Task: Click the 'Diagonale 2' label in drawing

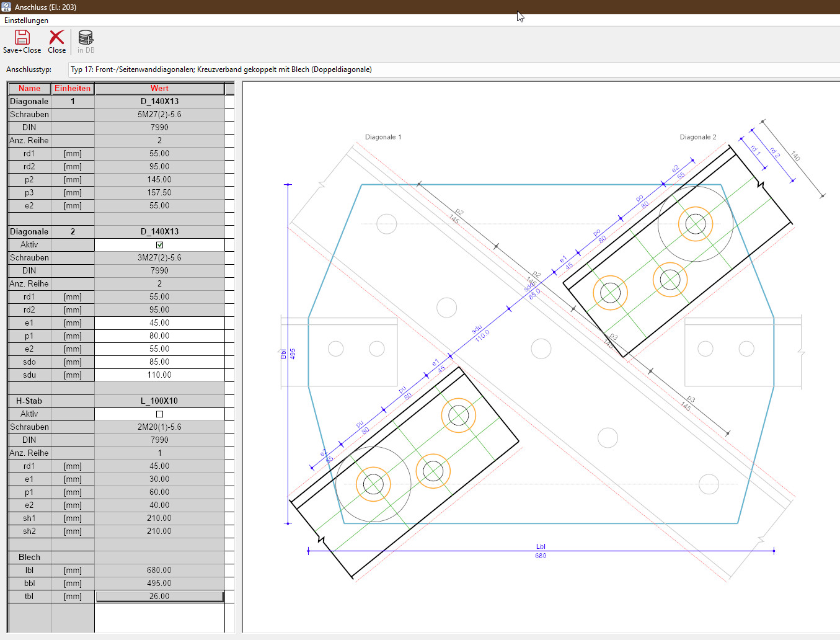Action: (x=697, y=137)
